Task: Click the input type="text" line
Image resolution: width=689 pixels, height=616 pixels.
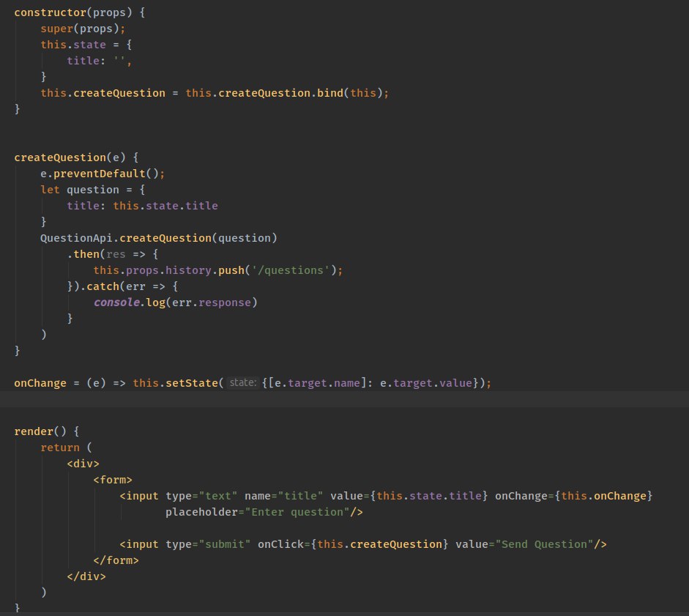Action: (x=387, y=496)
